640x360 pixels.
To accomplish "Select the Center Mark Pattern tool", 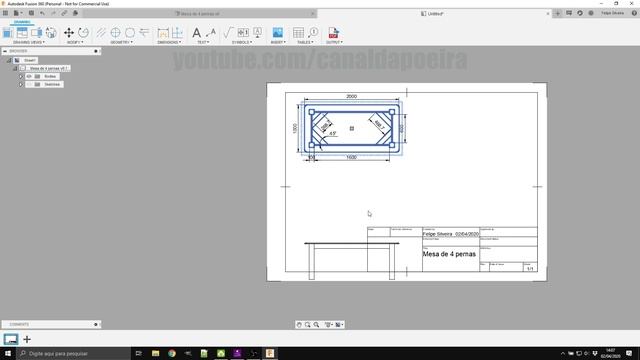I will point(130,33).
